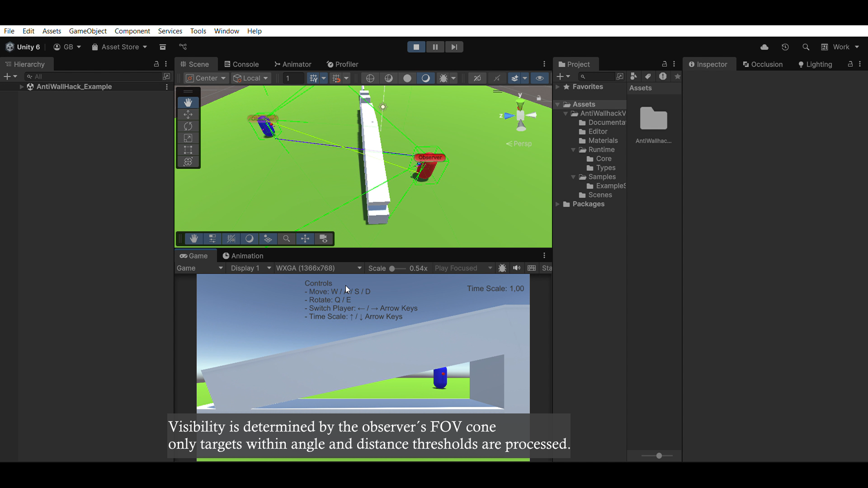Select the Rotate tool
The height and width of the screenshot is (488, 868).
pos(188,126)
